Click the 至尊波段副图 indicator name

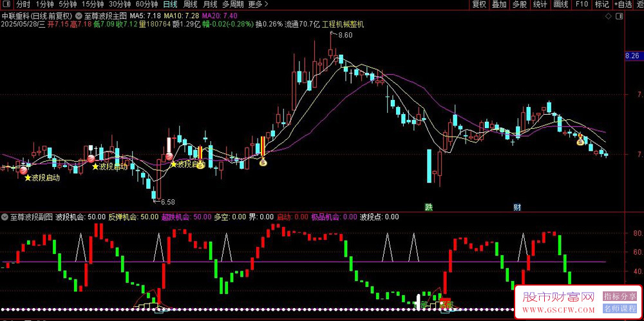tap(31, 217)
